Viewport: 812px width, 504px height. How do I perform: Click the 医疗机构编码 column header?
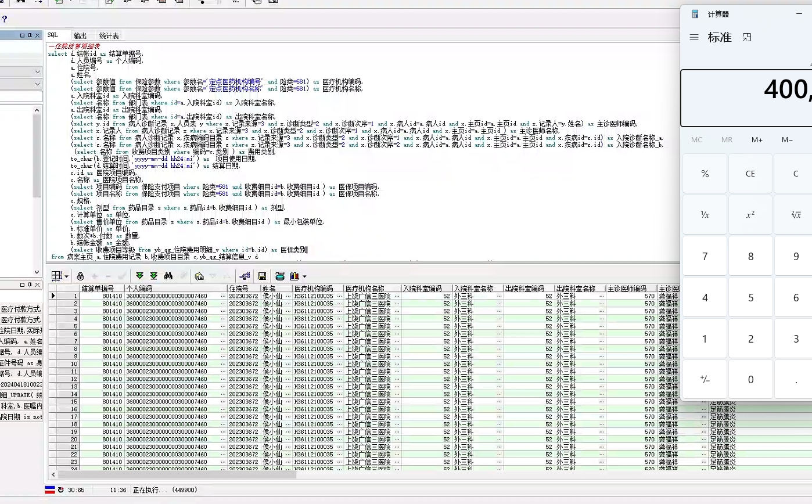[318, 288]
